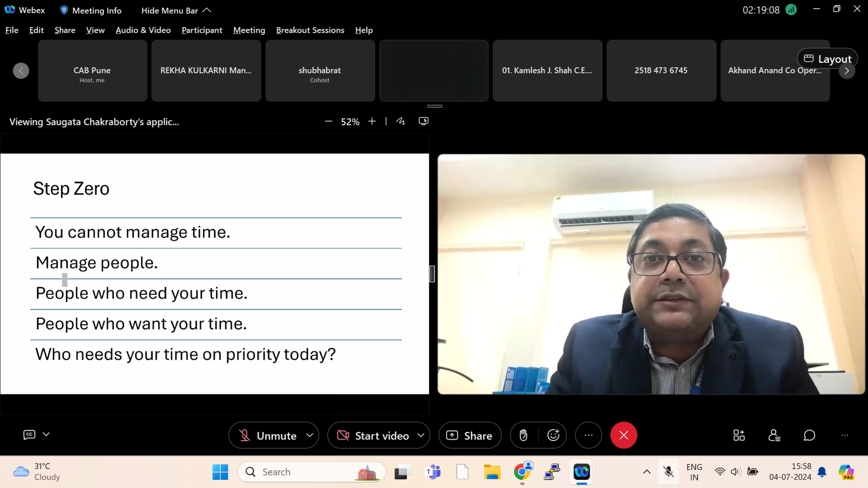Expand the Start video options arrow
Screen dimensions: 868x488
coord(421,435)
